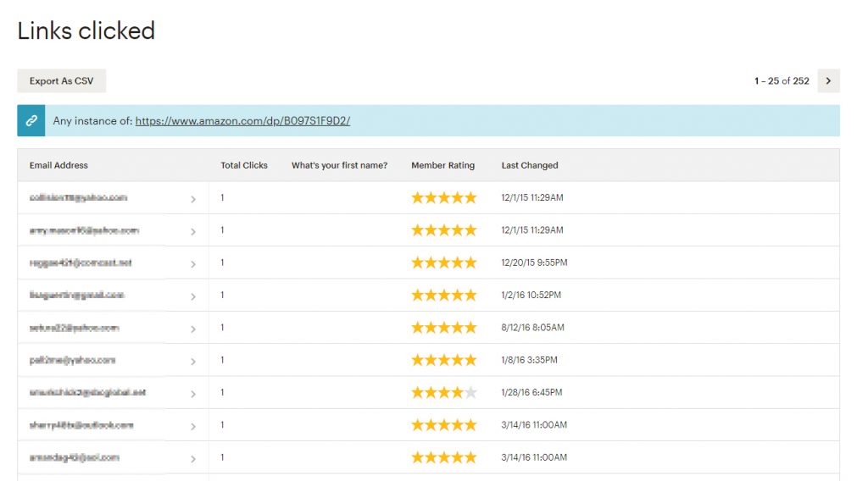This screenshot has width=868, height=481.
Task: Sort by the Email Address column header
Action: (58, 165)
